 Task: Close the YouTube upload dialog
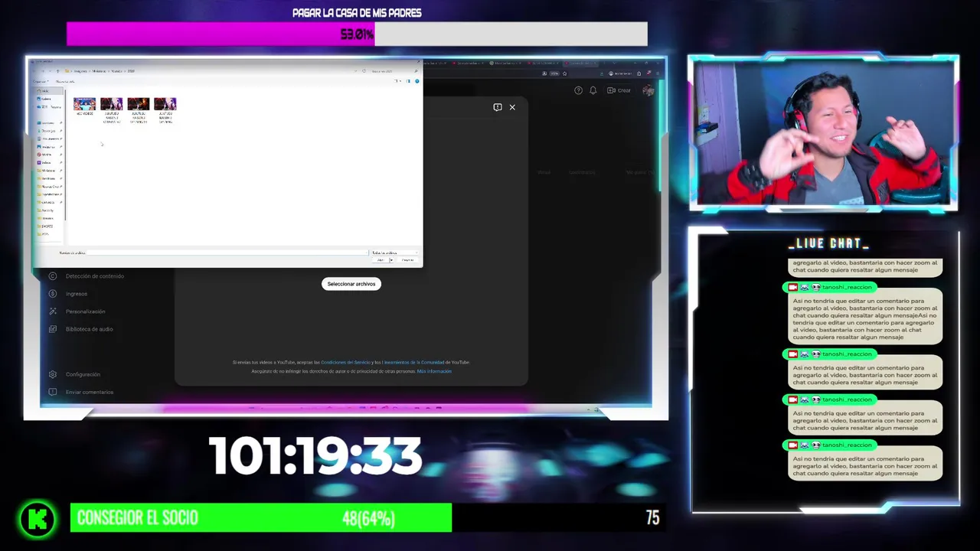[x=512, y=107]
